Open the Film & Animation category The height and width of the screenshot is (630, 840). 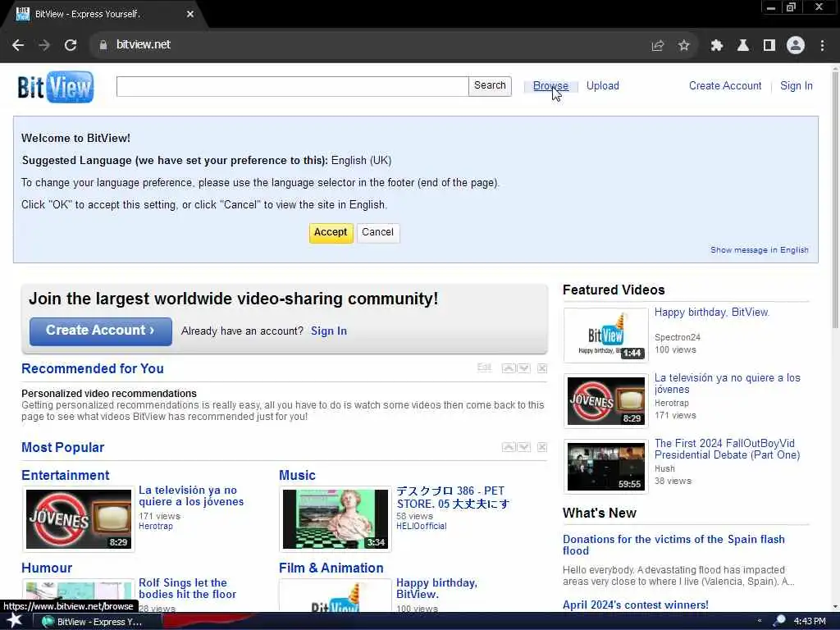pyautogui.click(x=331, y=568)
